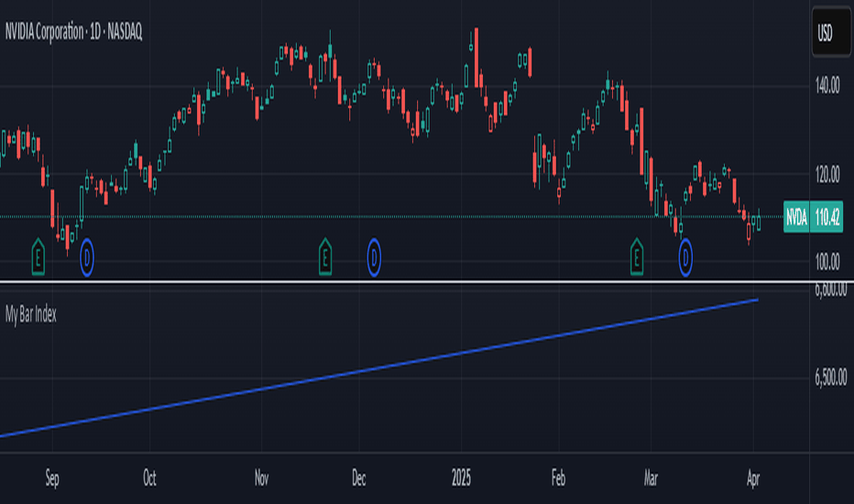
Task: Click the earnings marker in late February
Action: tap(637, 257)
